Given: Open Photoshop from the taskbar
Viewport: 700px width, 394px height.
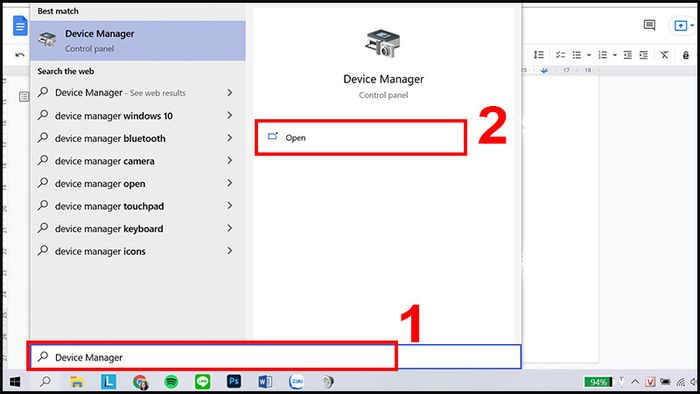Looking at the screenshot, I should pyautogui.click(x=233, y=382).
